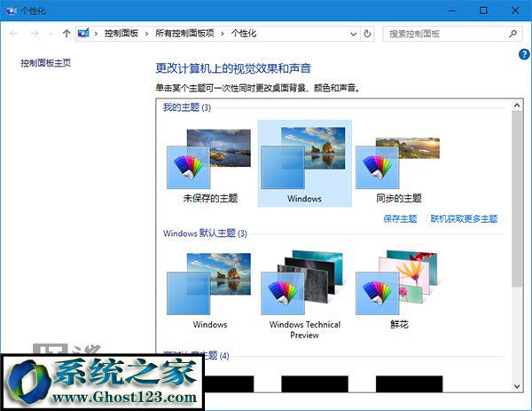532x411 pixels.
Task: Click the up-one-level arrow
Action: [x=66, y=34]
